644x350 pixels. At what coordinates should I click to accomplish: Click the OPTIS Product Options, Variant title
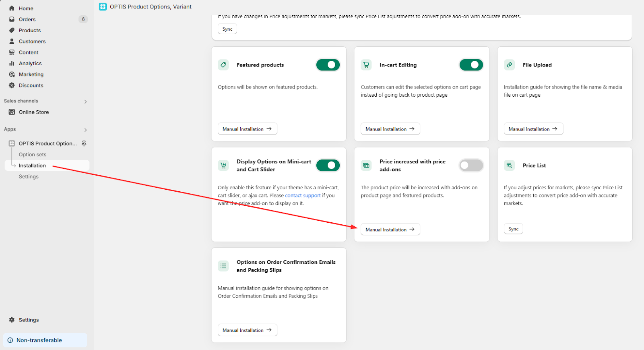tap(151, 7)
